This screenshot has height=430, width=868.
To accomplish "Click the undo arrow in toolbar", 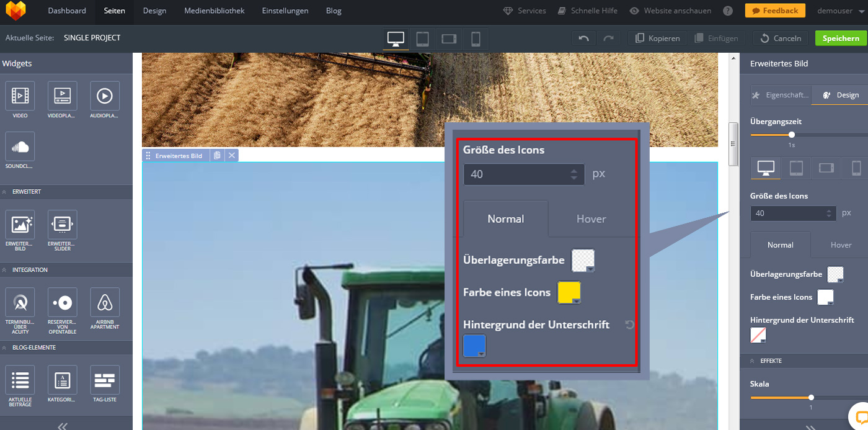I will tap(583, 38).
